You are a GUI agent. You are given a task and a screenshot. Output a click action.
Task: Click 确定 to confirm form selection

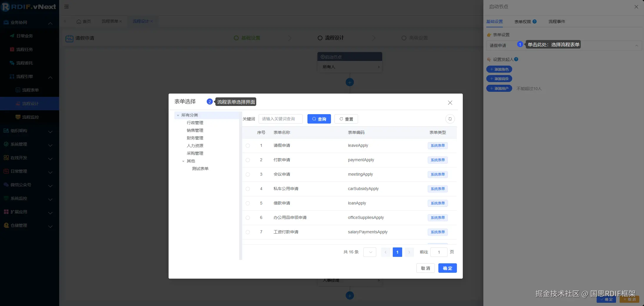point(447,268)
